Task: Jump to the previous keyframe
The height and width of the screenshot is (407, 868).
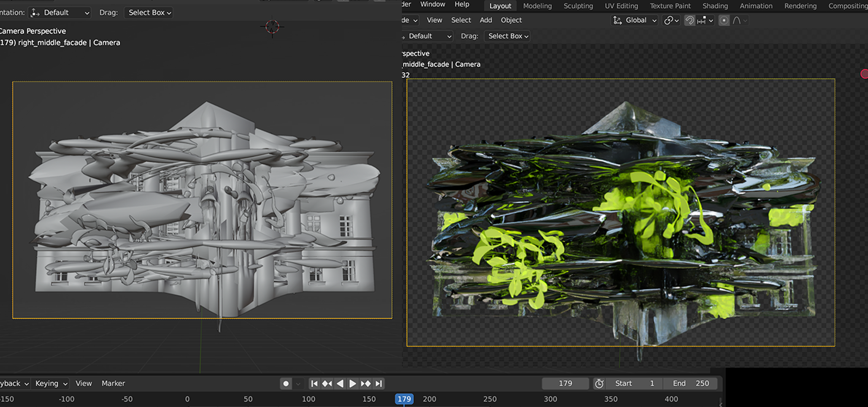Action: pos(327,383)
